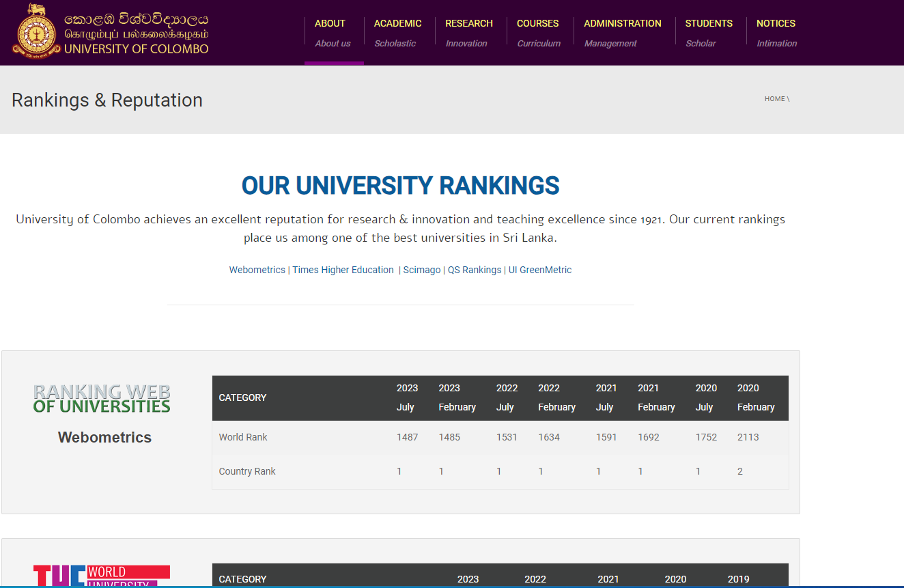This screenshot has width=904, height=588.
Task: Open the ACADEMIC menu
Action: tap(398, 23)
